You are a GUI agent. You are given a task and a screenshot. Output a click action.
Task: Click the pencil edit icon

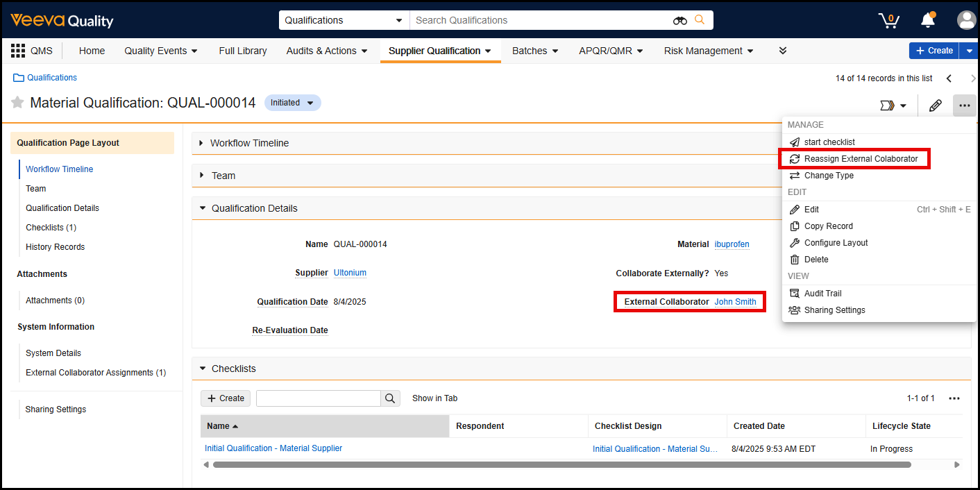point(936,105)
